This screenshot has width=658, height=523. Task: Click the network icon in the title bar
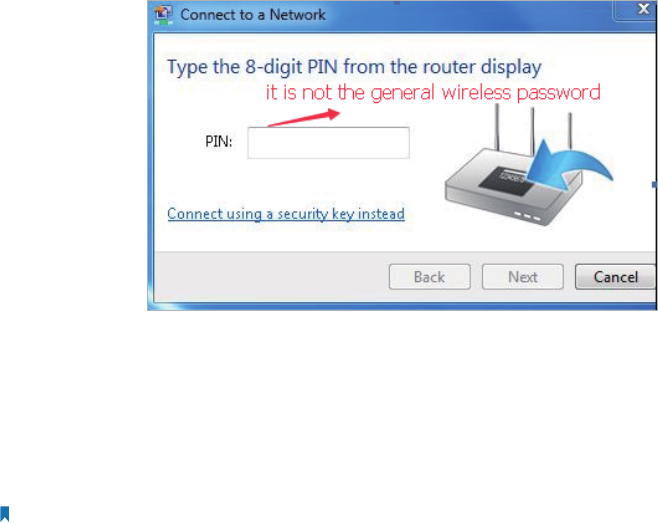(x=163, y=15)
